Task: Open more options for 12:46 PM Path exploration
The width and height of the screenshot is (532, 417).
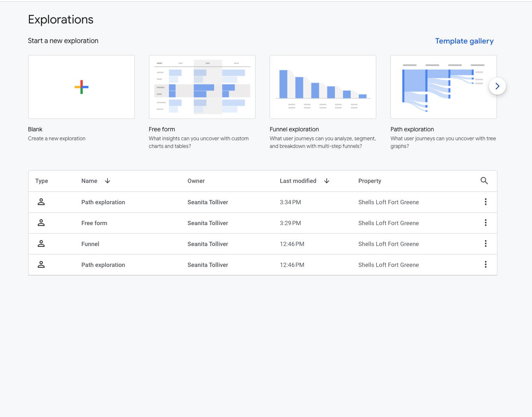Action: click(x=485, y=265)
